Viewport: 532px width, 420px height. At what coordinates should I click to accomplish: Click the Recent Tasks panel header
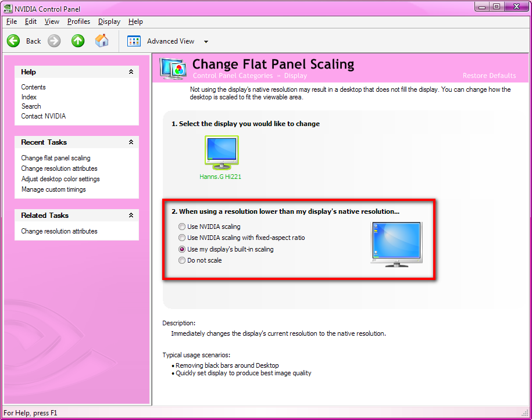coord(77,142)
